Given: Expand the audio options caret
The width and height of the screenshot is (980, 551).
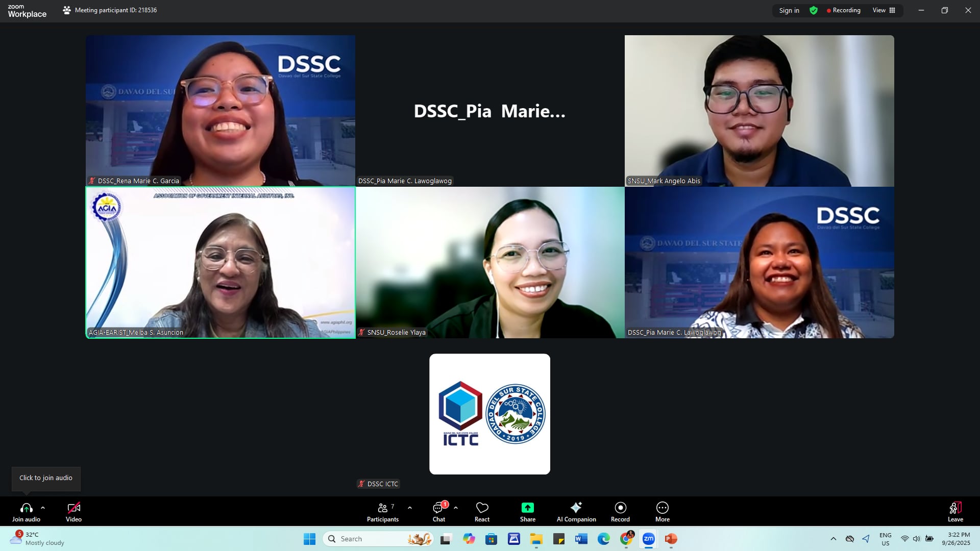Looking at the screenshot, I should point(43,508).
